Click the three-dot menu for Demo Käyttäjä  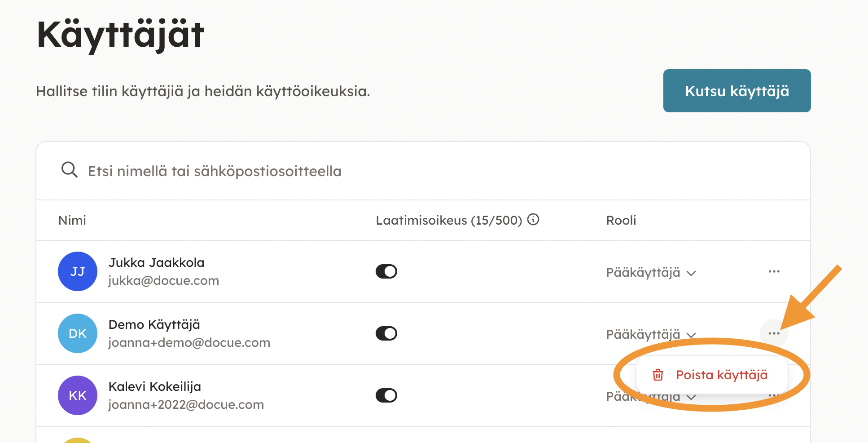tap(774, 333)
